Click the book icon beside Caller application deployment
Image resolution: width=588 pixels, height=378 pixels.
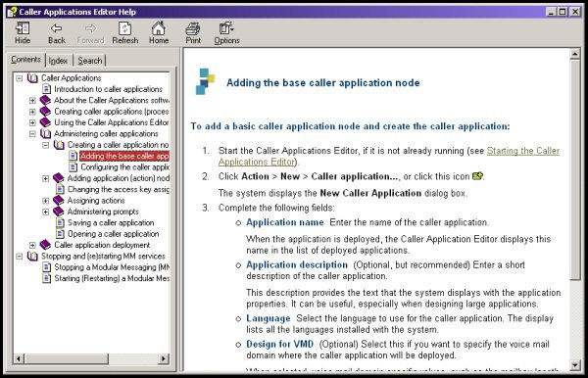pos(45,245)
